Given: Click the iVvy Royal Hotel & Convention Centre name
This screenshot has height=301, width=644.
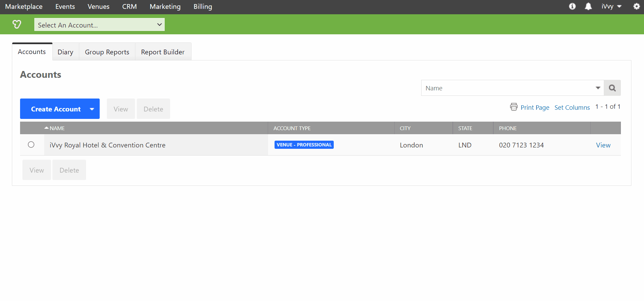Looking at the screenshot, I should click(x=108, y=145).
